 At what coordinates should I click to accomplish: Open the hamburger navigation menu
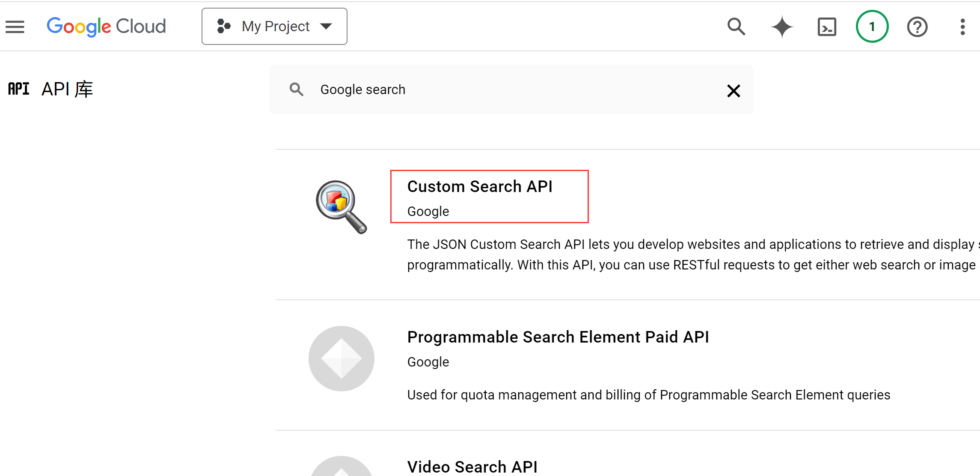(x=15, y=27)
